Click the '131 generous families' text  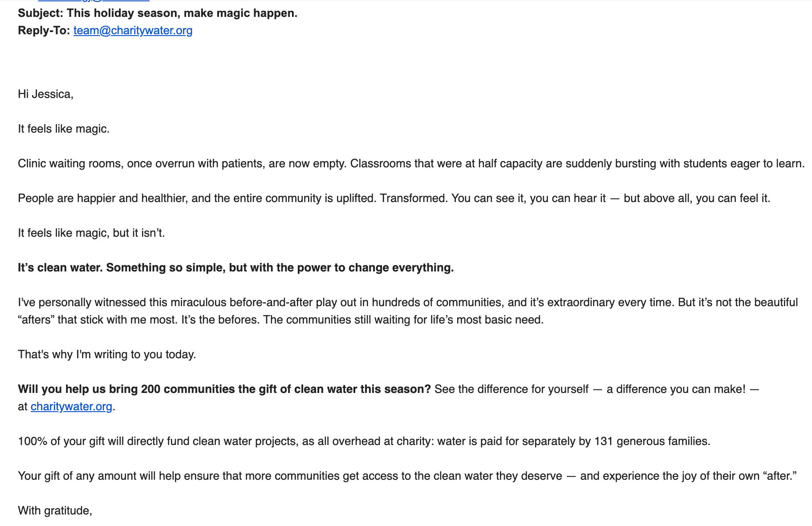pos(652,441)
